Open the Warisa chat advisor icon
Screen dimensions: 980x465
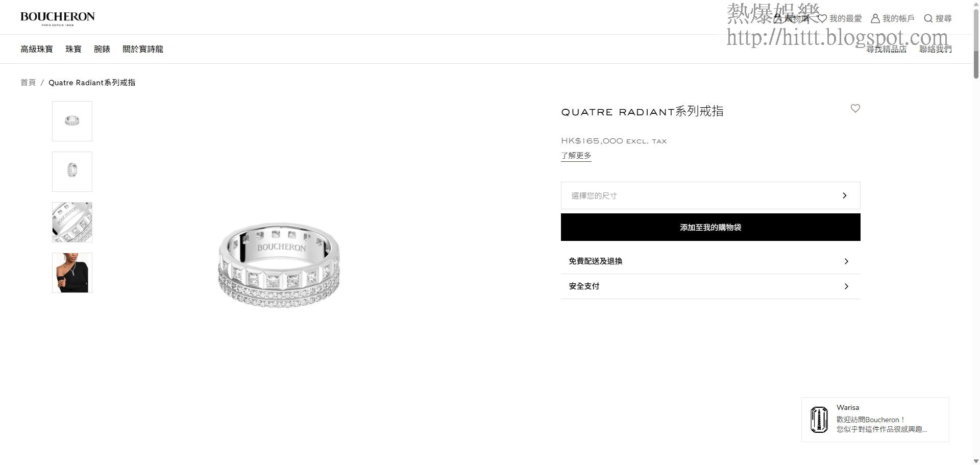tap(819, 420)
